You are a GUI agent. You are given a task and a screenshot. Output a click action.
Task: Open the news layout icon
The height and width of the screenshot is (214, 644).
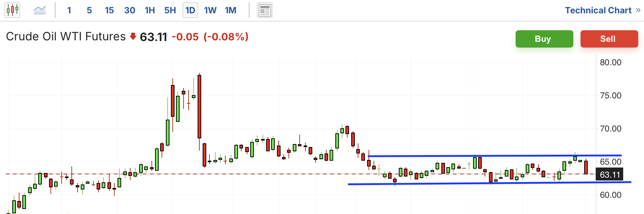tap(265, 10)
